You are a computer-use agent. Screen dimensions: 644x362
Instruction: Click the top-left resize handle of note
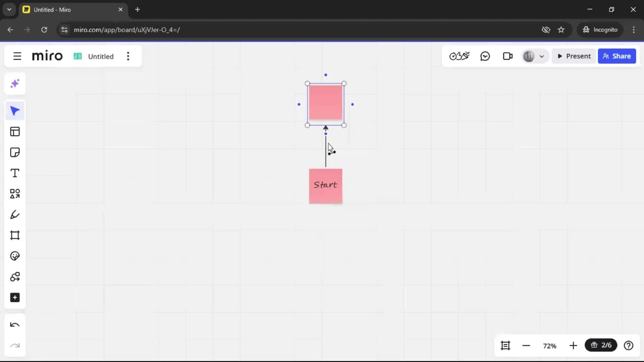point(307,83)
